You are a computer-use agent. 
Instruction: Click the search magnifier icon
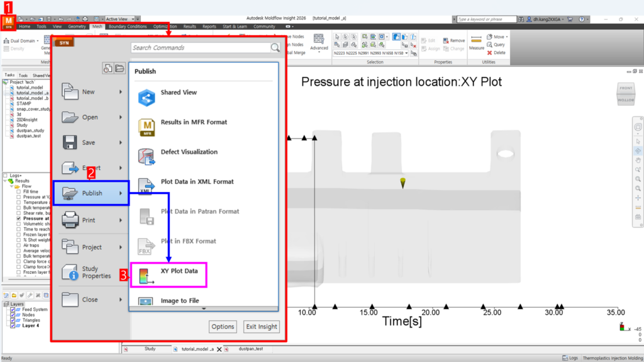(275, 48)
